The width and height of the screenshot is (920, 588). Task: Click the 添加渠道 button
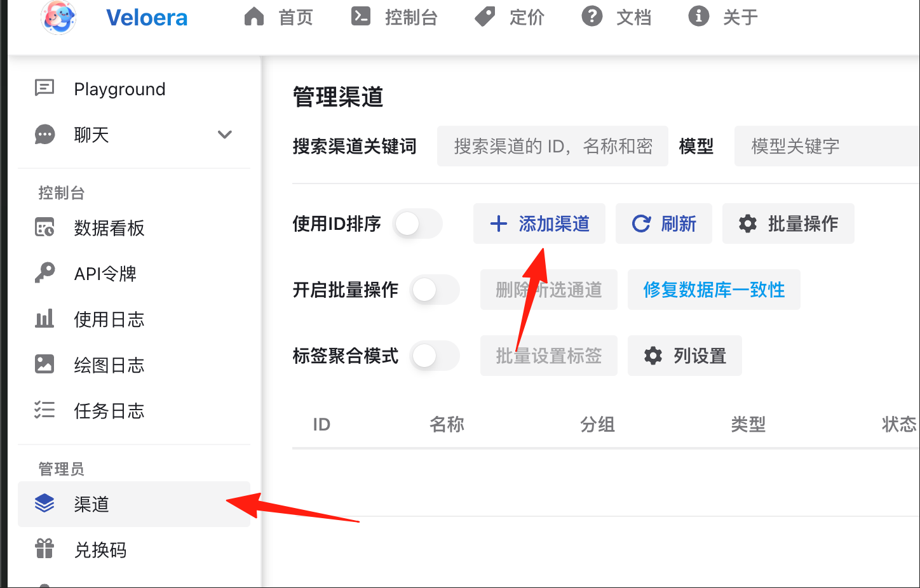[x=539, y=224]
